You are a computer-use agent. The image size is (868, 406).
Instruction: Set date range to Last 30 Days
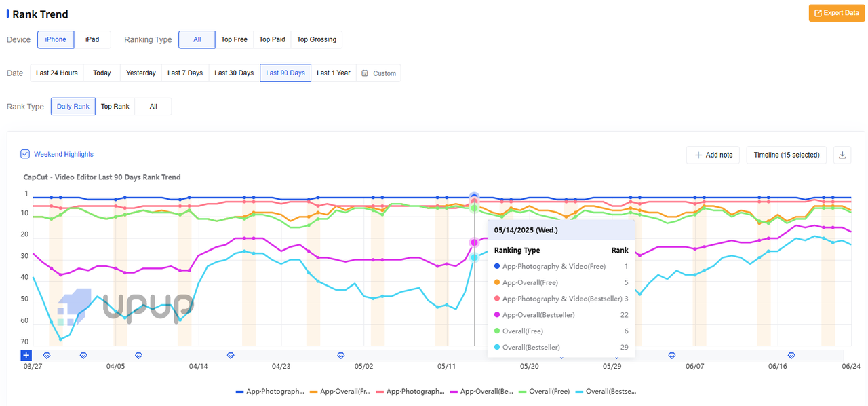tap(234, 73)
